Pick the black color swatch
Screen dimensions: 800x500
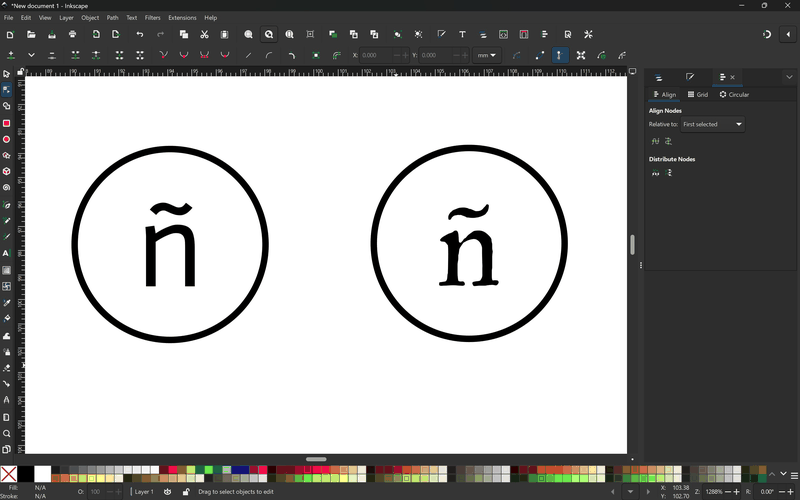coord(26,473)
